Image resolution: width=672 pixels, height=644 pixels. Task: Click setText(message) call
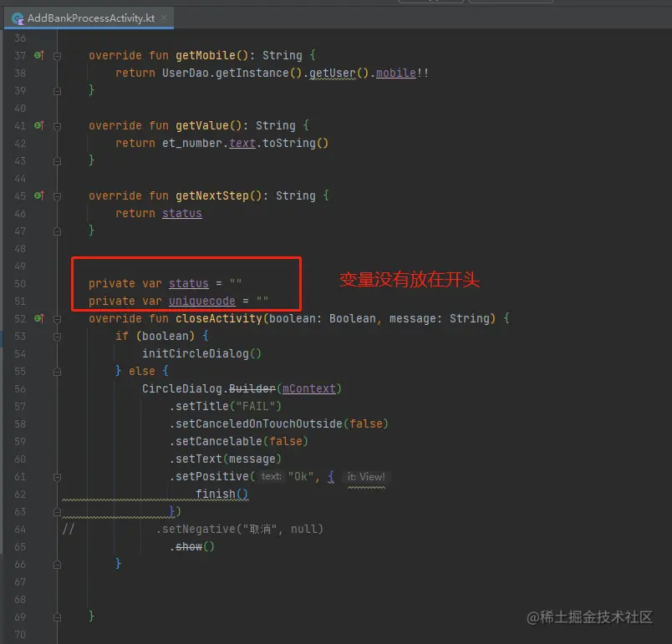226,459
